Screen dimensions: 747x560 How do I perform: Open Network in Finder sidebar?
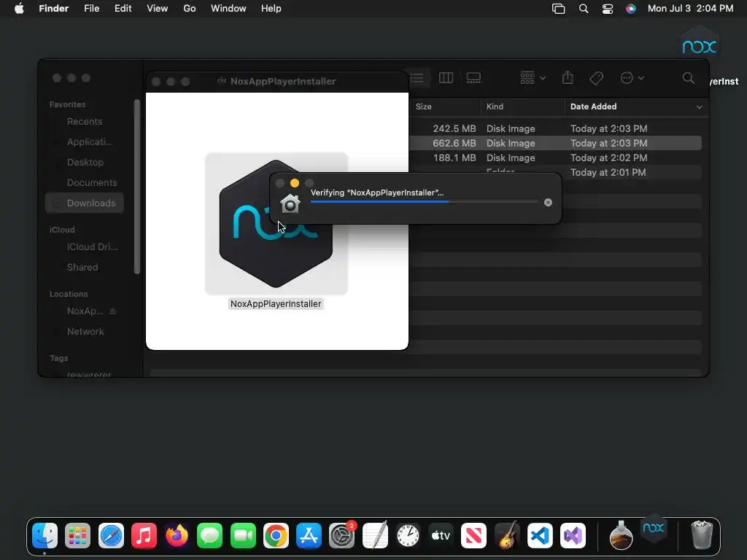click(85, 332)
